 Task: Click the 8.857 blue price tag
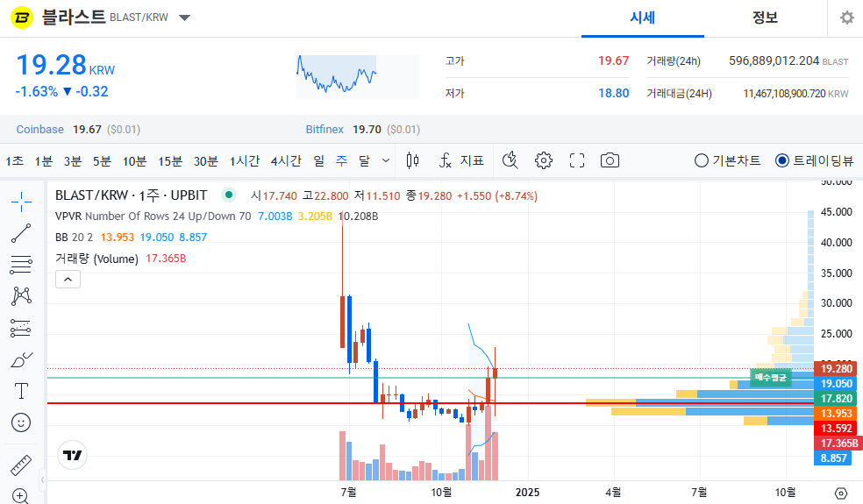tap(833, 458)
